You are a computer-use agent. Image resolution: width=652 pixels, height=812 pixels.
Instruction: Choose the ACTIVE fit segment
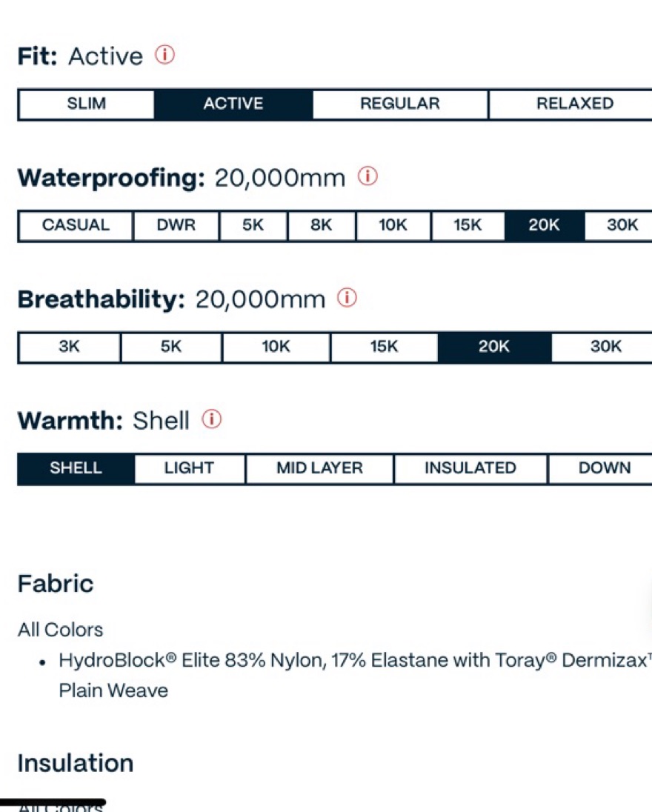pos(233,104)
